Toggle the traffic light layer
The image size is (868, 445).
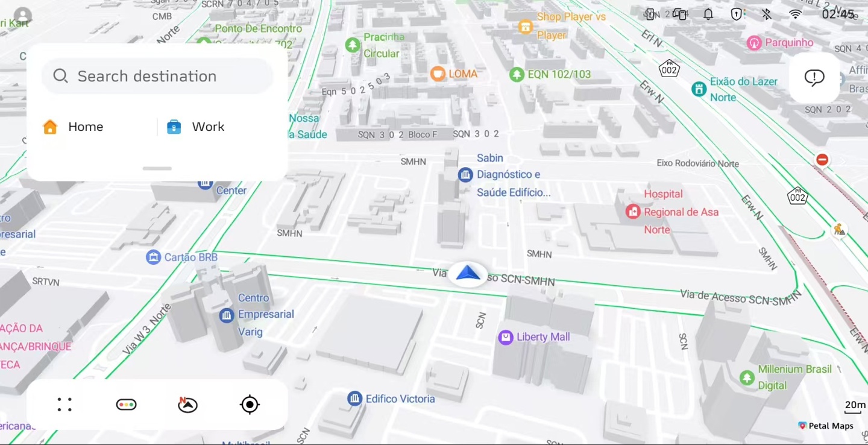tap(127, 405)
